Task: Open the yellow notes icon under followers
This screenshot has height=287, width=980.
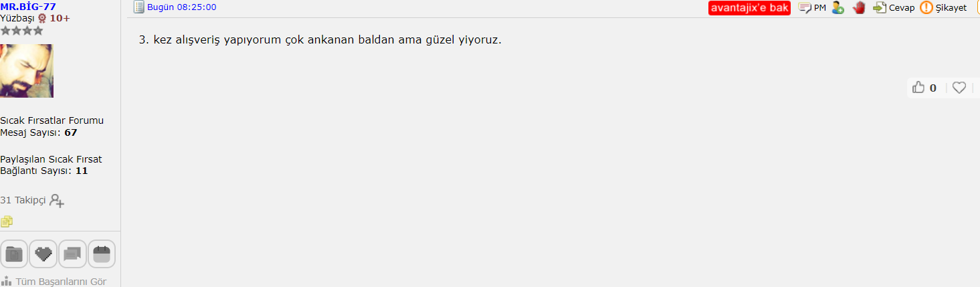Action: coord(7,221)
